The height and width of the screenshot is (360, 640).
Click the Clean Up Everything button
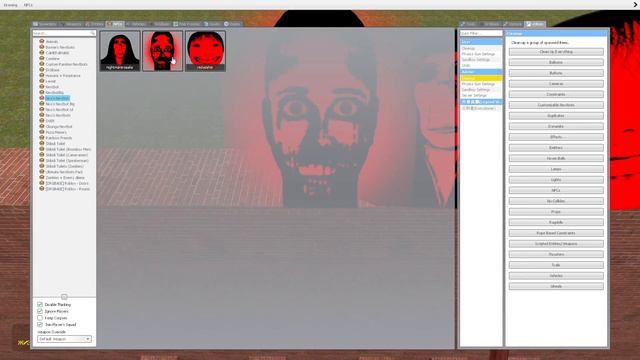556,52
